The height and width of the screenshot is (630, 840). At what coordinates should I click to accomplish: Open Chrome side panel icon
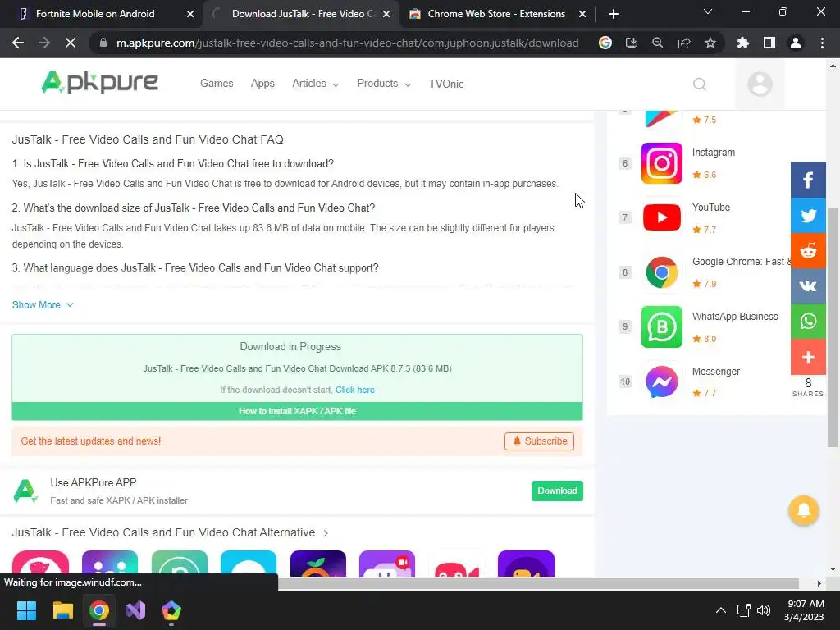pyautogui.click(x=769, y=43)
